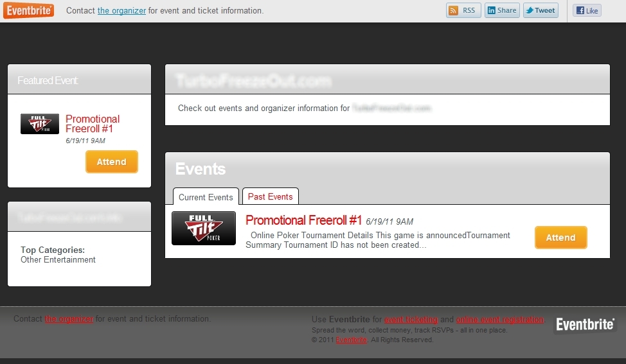Tweet this organizer page
The image size is (626, 364).
541,10
